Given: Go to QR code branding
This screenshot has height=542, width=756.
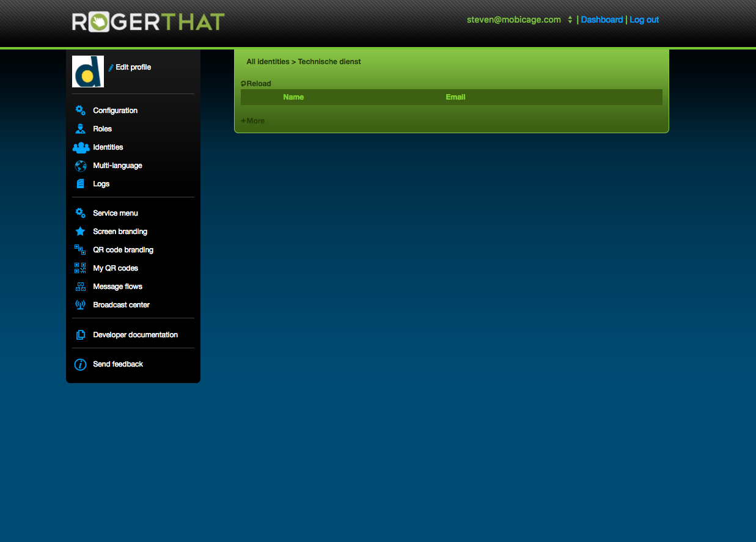Looking at the screenshot, I should tap(123, 250).
